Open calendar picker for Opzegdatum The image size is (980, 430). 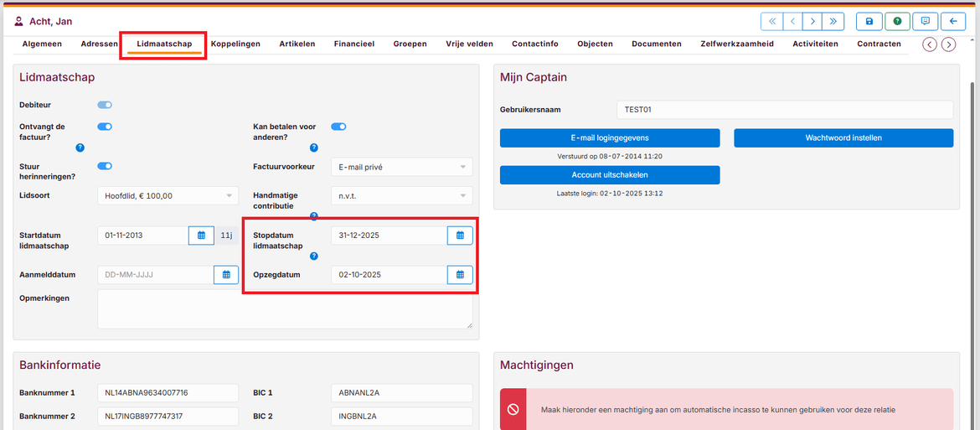(x=460, y=274)
